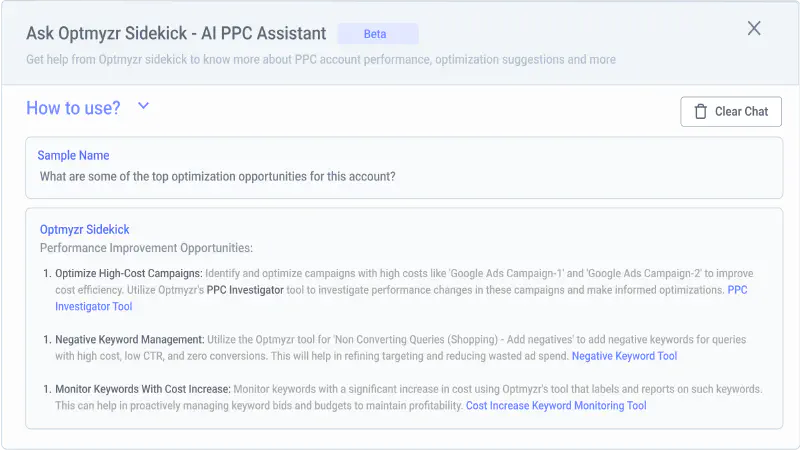Click 'Google Ads Campaign-1' text in the response
Image resolution: width=800 pixels, height=450 pixels.
pos(506,273)
